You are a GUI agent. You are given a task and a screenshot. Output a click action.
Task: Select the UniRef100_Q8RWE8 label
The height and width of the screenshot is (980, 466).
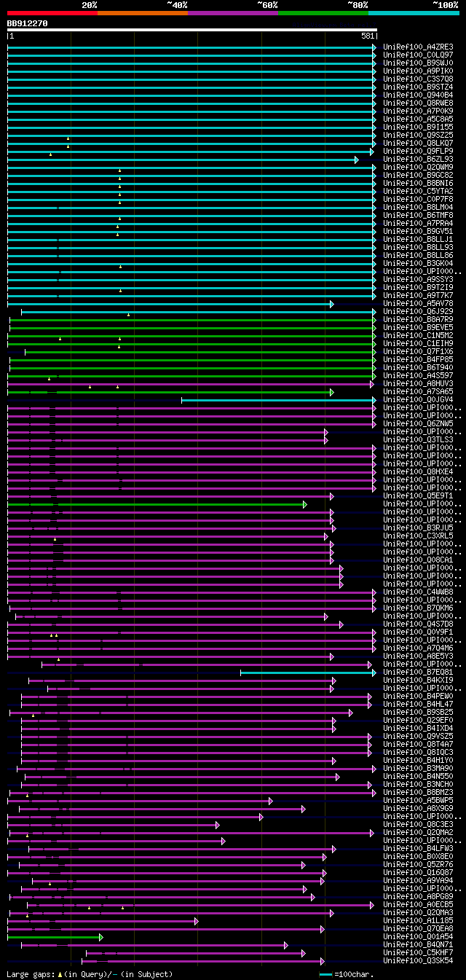pos(418,103)
